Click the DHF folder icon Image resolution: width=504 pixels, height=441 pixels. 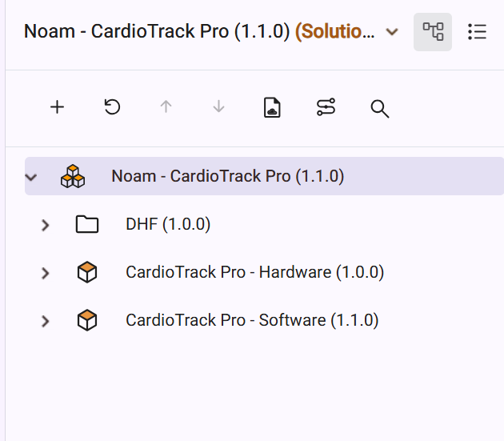(x=86, y=225)
